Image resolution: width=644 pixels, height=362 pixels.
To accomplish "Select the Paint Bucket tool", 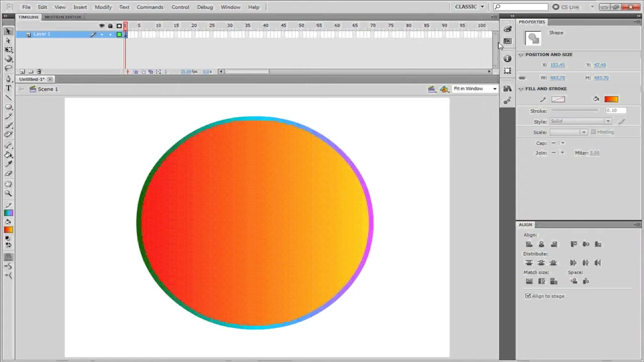I will (8, 155).
